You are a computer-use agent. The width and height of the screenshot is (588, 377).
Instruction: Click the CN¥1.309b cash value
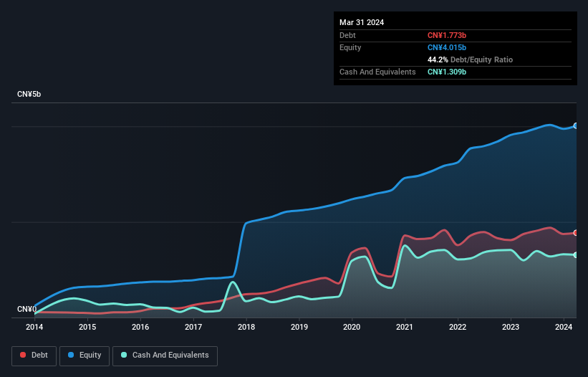447,72
